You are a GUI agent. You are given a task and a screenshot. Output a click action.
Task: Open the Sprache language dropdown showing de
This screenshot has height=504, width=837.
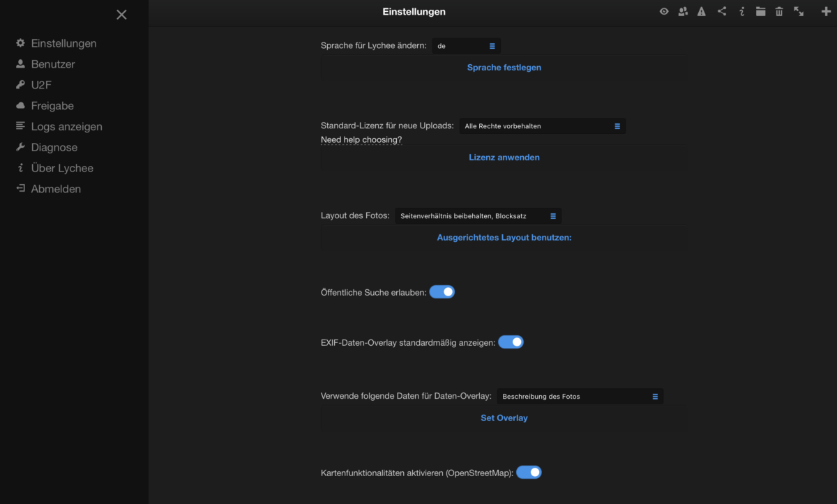466,46
